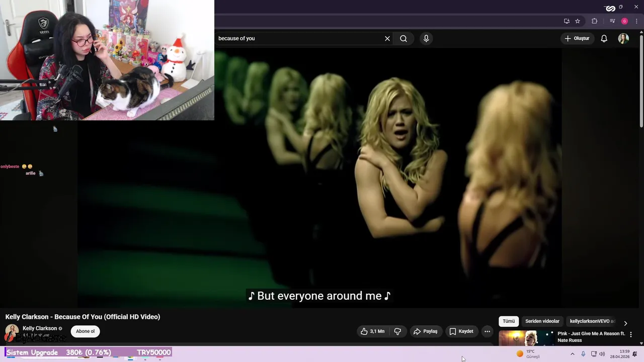The height and width of the screenshot is (362, 644).
Task: Click the video title 'Because Of You (Official HD Video)'
Action: [x=107, y=317]
